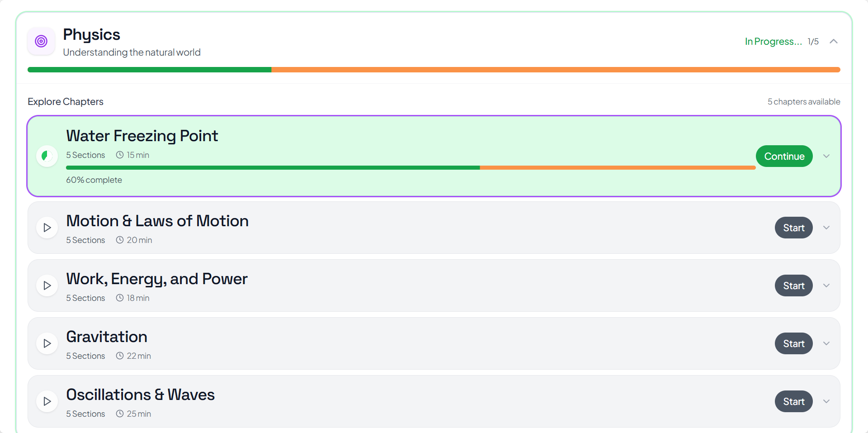
Task: Click the clock icon next to 15 min
Action: [x=120, y=155]
